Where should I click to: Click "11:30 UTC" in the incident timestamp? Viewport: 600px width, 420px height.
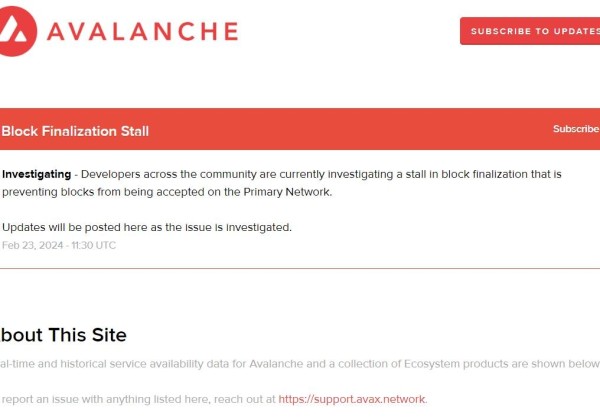tap(92, 245)
